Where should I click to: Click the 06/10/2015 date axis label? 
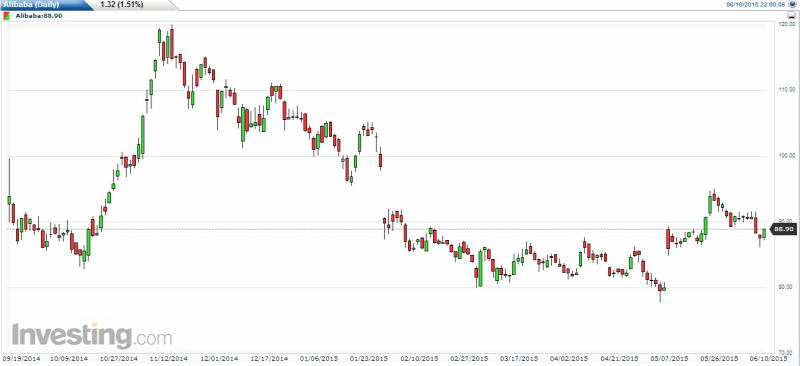coord(770,359)
